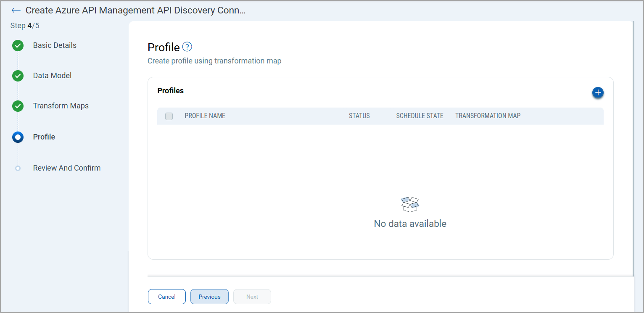The image size is (644, 313).
Task: Click the disabled Next button
Action: tap(252, 297)
